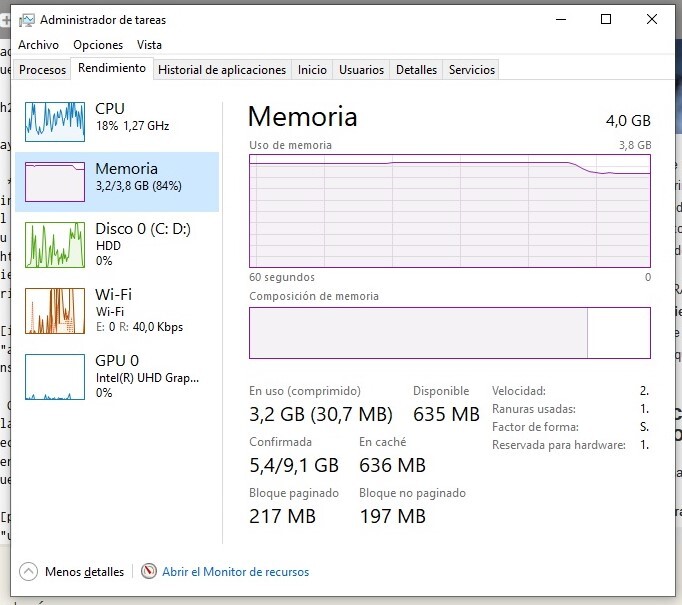682x605 pixels.
Task: Click the Composición de memoria bar
Action: click(x=450, y=333)
